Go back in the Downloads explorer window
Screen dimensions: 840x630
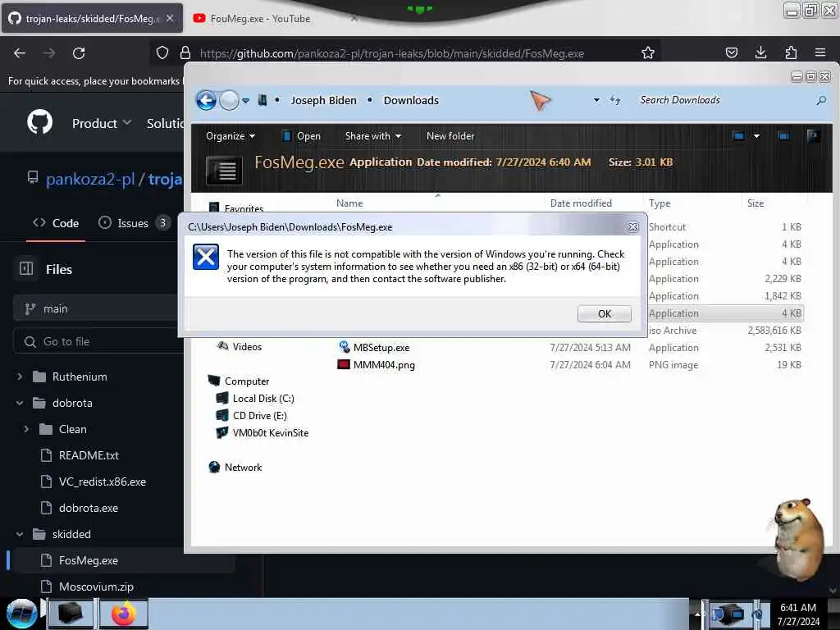tap(206, 100)
